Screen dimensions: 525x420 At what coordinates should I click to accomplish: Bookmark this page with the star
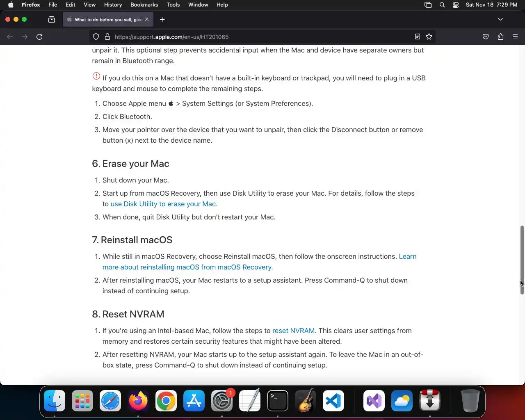pyautogui.click(x=429, y=37)
